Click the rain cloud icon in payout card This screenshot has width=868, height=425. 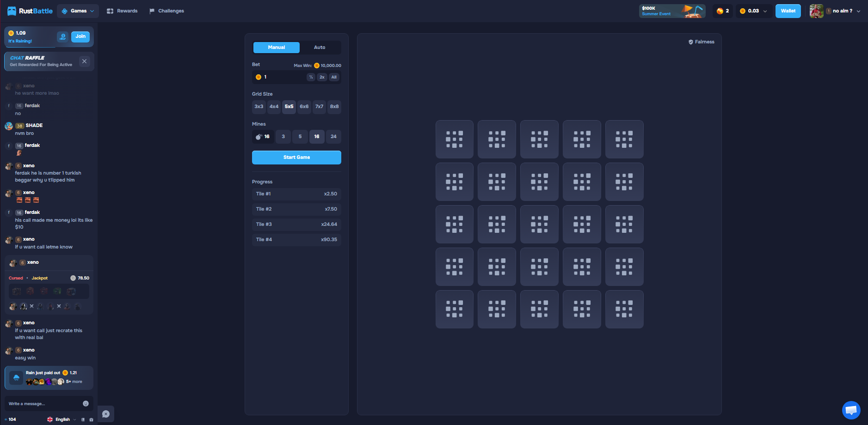coord(16,378)
